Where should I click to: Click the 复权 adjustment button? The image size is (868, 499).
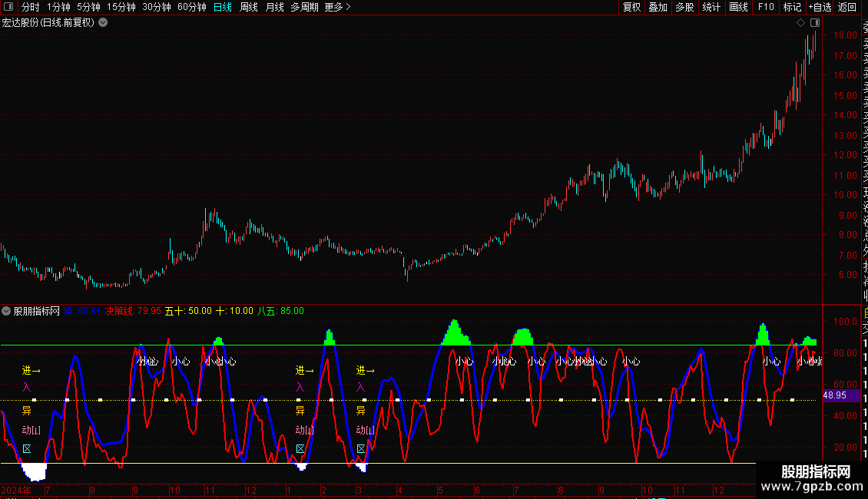[x=631, y=7]
